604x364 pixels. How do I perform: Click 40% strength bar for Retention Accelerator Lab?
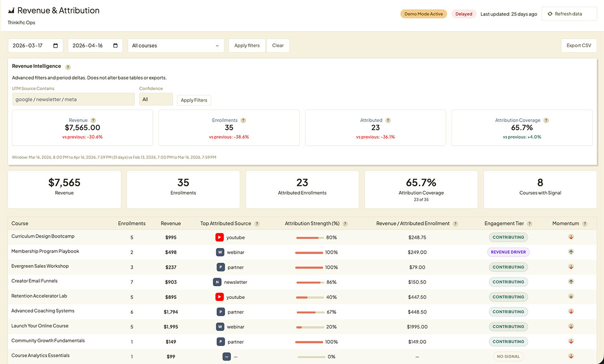310,298
